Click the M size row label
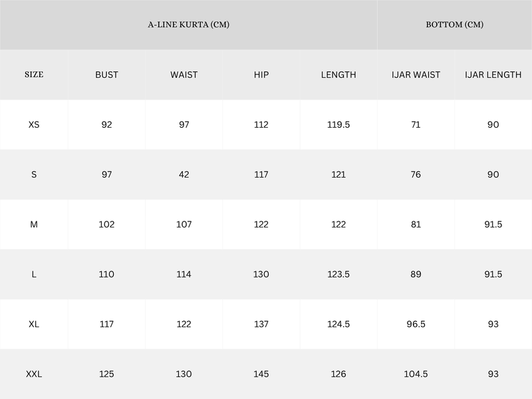 pos(34,224)
